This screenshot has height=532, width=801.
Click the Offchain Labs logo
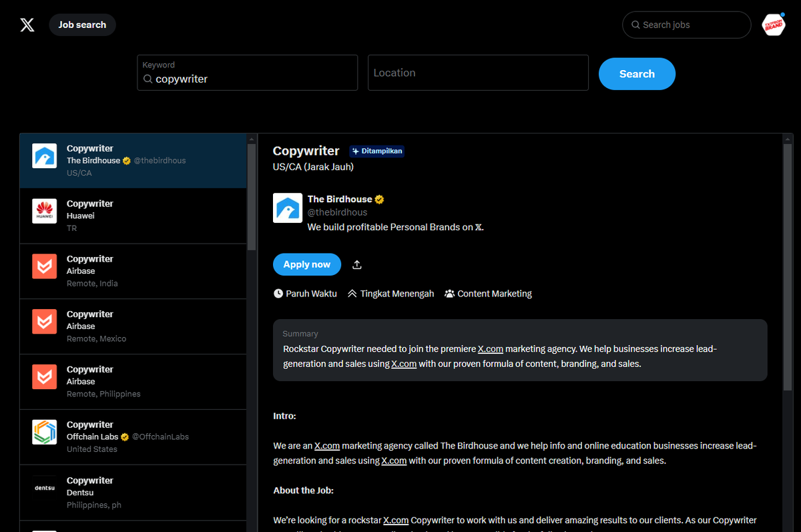click(x=45, y=433)
